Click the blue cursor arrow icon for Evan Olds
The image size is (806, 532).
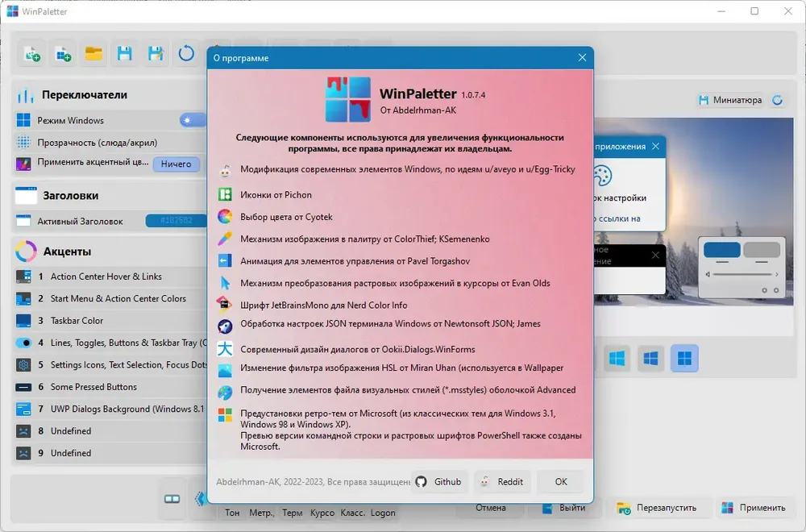225,283
